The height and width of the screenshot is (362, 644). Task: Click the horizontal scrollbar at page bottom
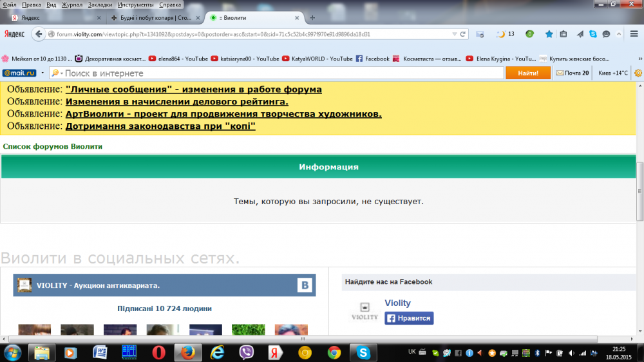pyautogui.click(x=303, y=339)
